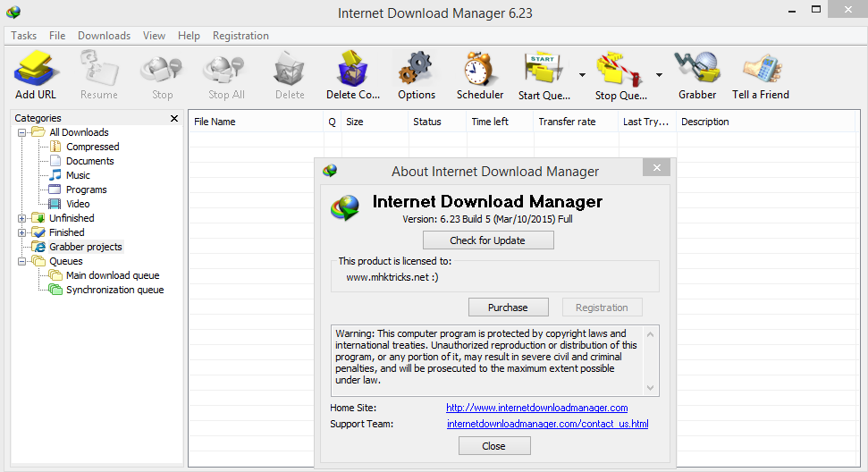Sort by Time left column header

pos(500,122)
